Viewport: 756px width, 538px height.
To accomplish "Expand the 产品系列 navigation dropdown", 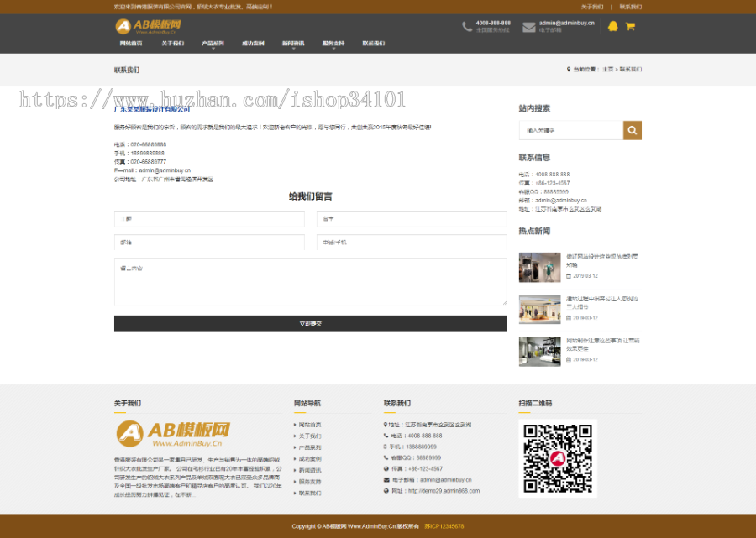I will coord(213,43).
